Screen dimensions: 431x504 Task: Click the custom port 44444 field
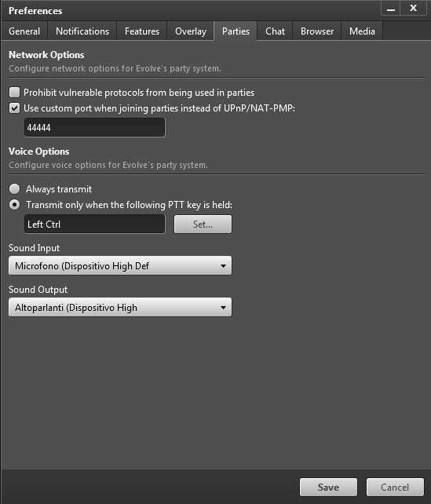click(94, 127)
